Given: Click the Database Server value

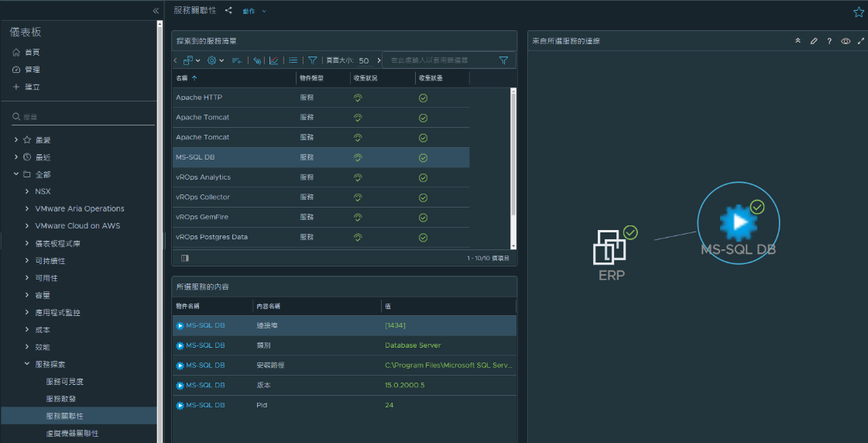Looking at the screenshot, I should click(x=413, y=345).
